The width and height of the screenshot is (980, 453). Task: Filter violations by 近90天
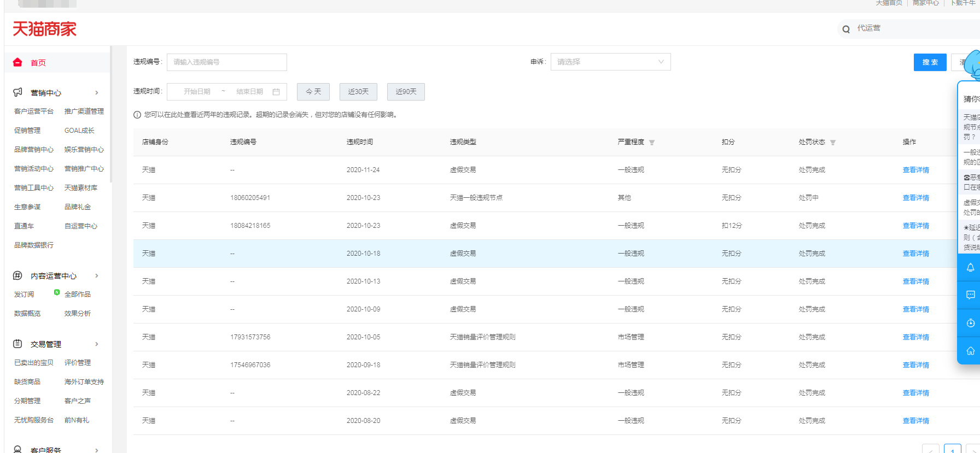(406, 92)
